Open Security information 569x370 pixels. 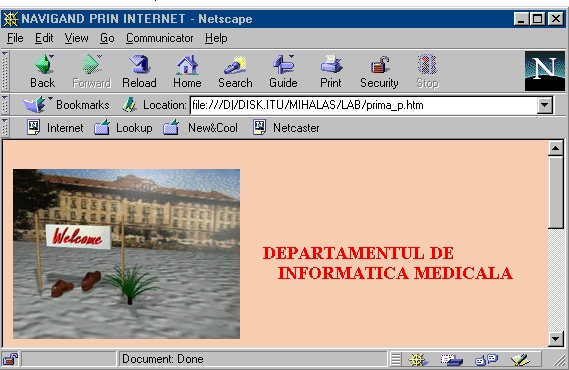click(379, 71)
